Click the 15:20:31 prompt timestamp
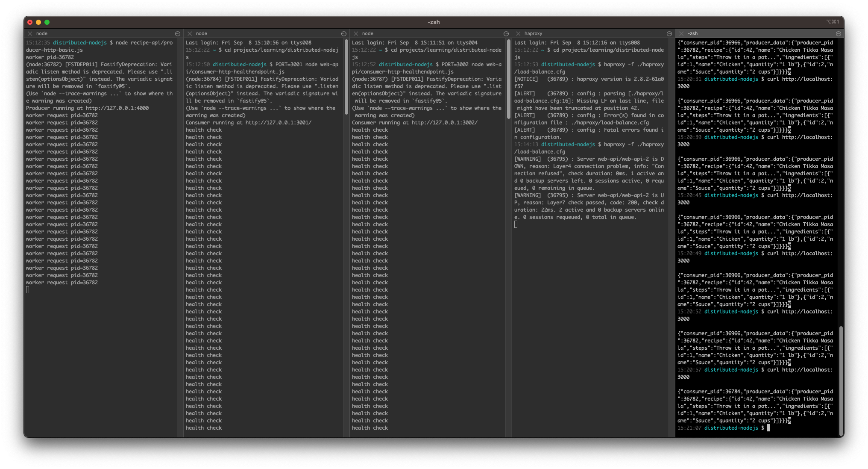 pos(689,79)
